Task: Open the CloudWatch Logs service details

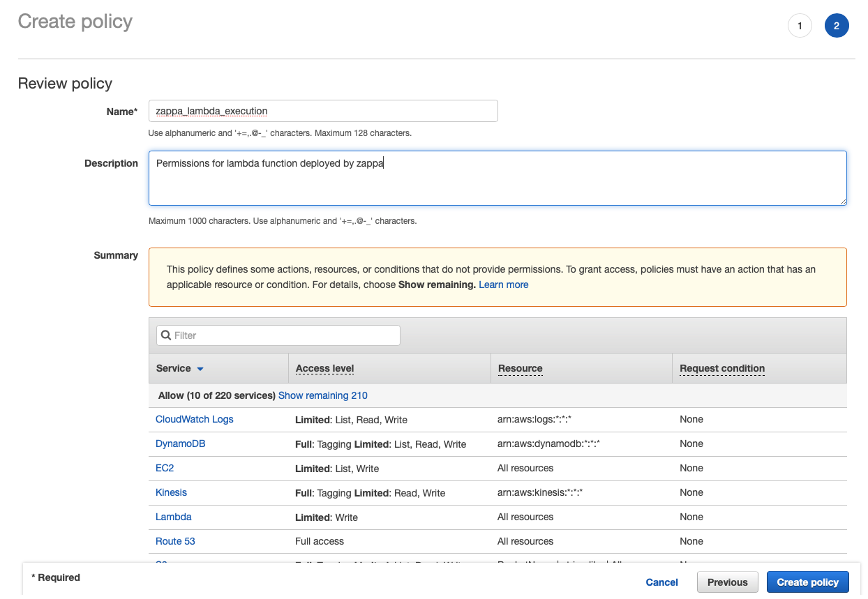Action: pyautogui.click(x=194, y=419)
